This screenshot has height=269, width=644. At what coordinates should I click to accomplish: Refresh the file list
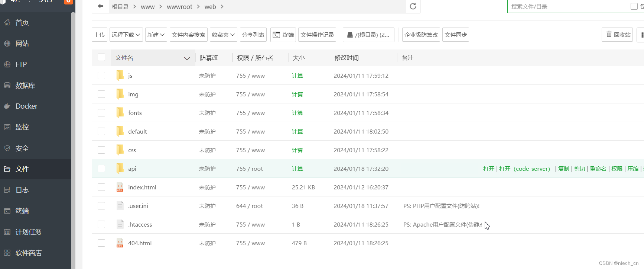(413, 6)
